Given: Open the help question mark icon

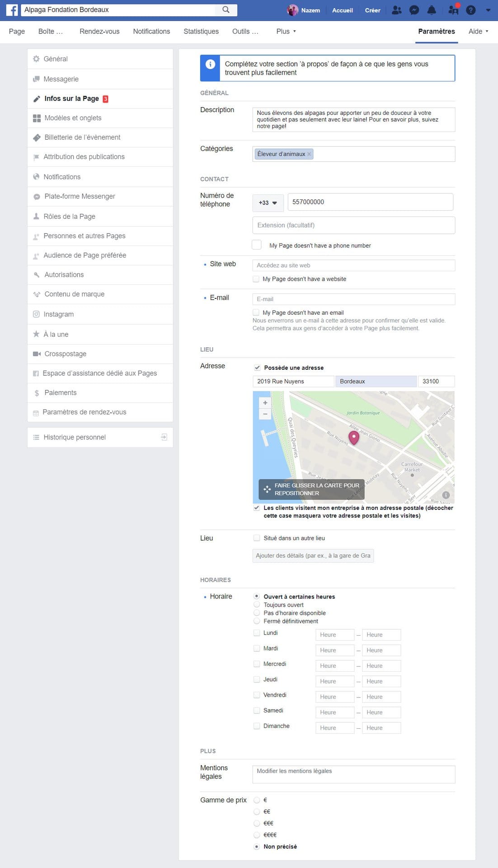Looking at the screenshot, I should coord(471,10).
